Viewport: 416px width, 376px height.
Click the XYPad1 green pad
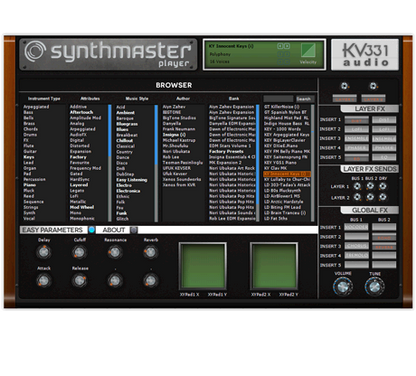coord(203,266)
